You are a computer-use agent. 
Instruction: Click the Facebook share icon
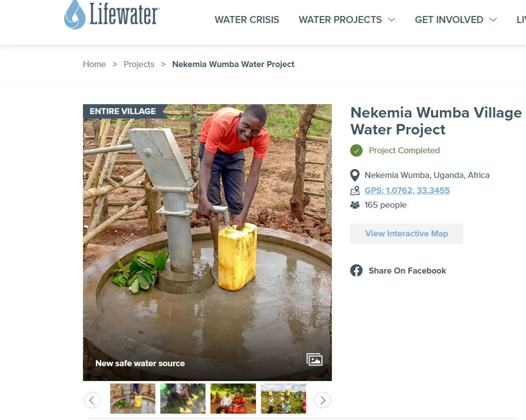[356, 270]
